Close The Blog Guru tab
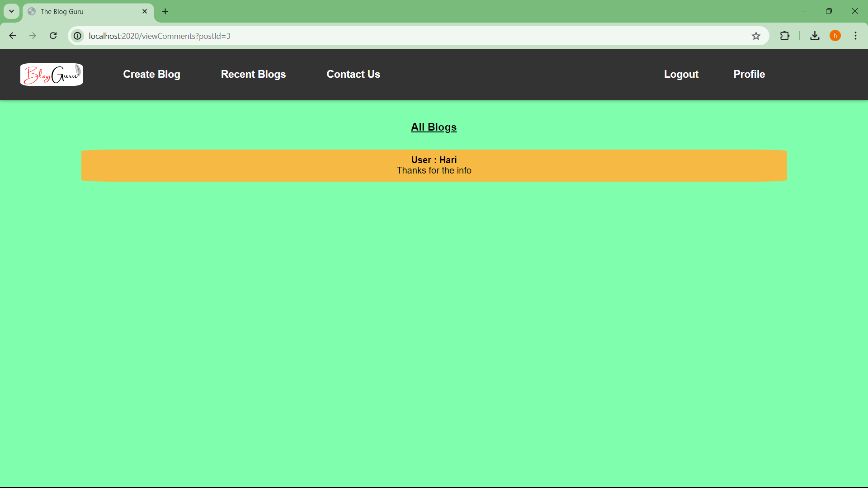Viewport: 868px width, 488px height. coord(145,11)
